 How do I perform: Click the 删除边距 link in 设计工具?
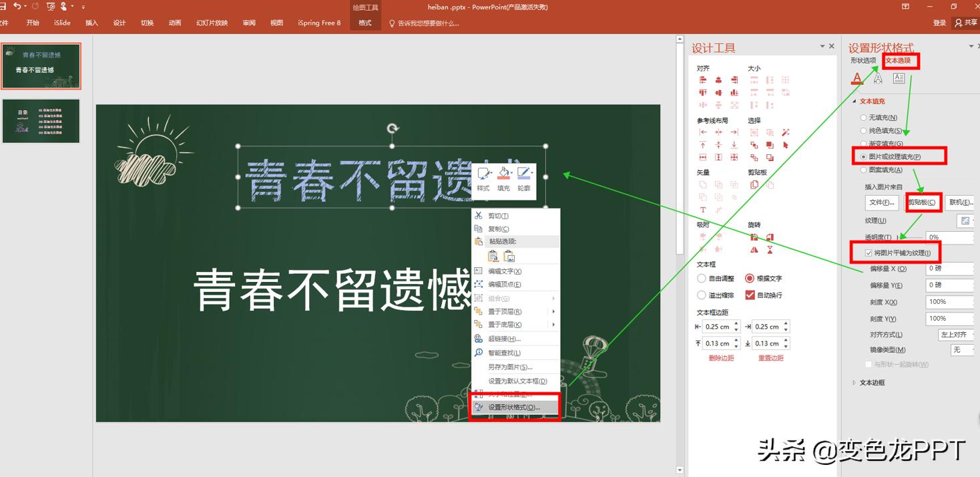[722, 357]
